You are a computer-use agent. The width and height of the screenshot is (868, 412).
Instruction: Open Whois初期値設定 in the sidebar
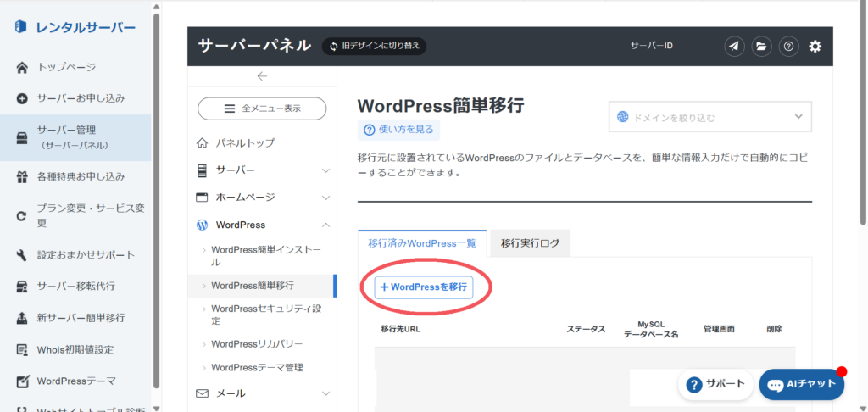(x=75, y=350)
